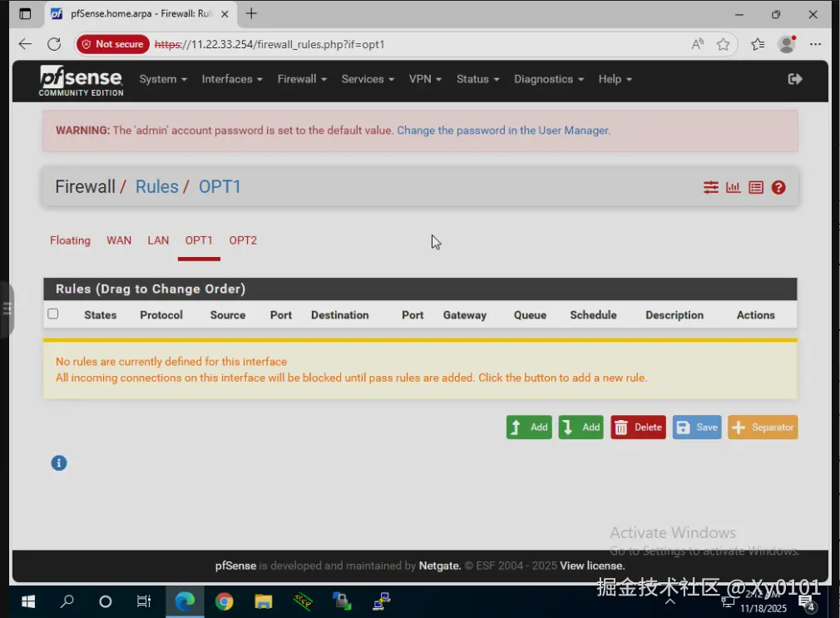Open the red help question mark icon

(x=778, y=187)
